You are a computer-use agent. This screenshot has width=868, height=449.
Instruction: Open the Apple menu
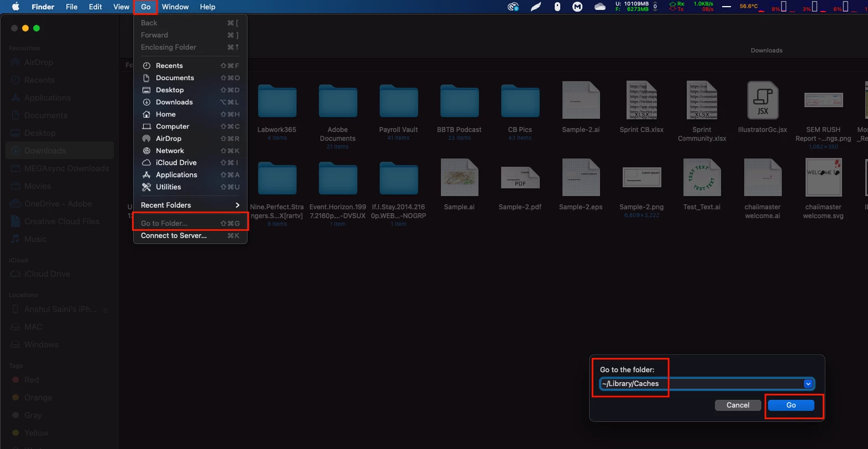pos(15,7)
